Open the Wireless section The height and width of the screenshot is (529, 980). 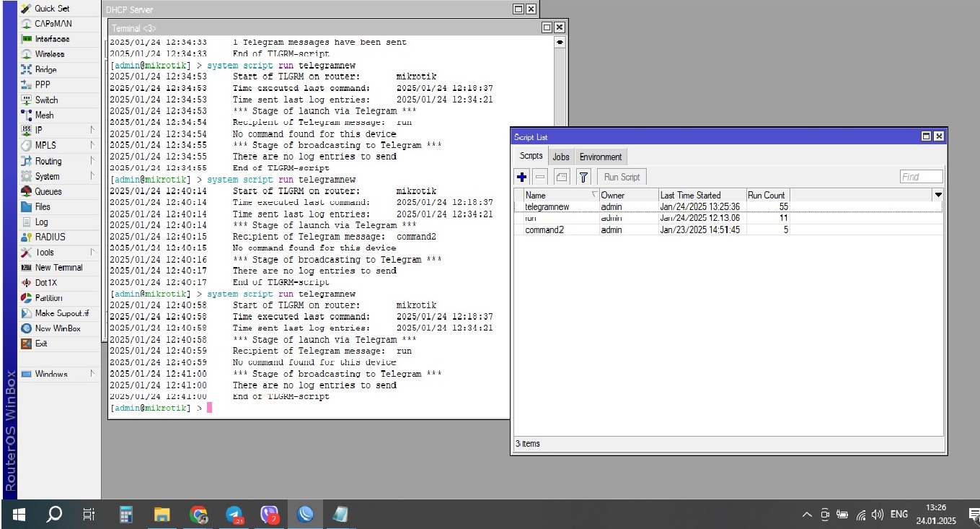pos(50,54)
